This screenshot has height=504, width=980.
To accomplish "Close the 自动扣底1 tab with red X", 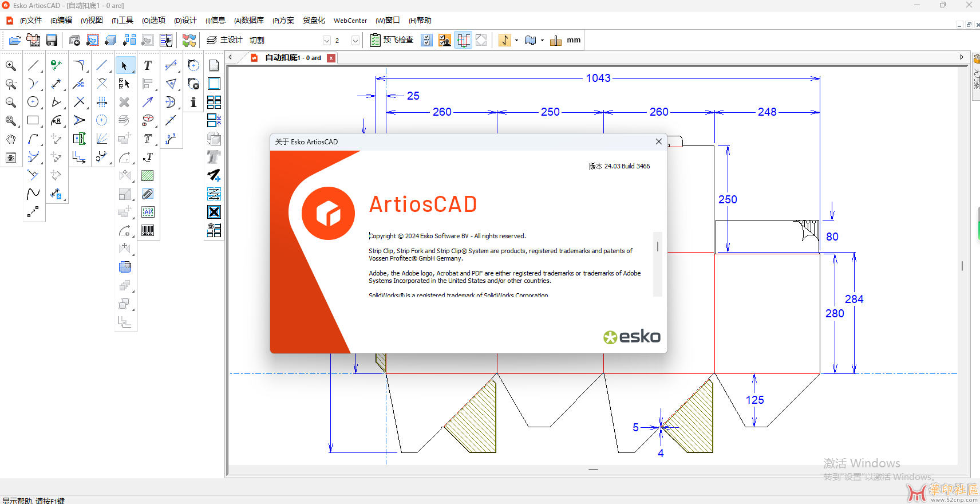I will pyautogui.click(x=331, y=58).
